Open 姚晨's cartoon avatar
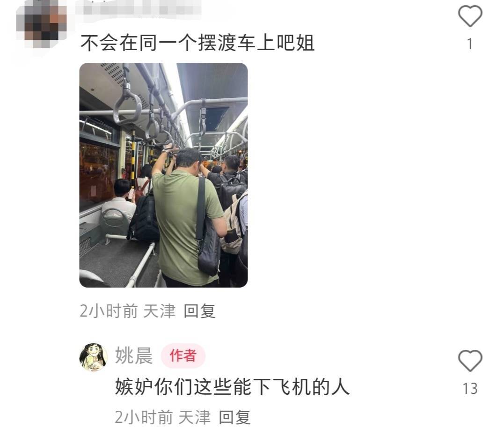 (93, 357)
